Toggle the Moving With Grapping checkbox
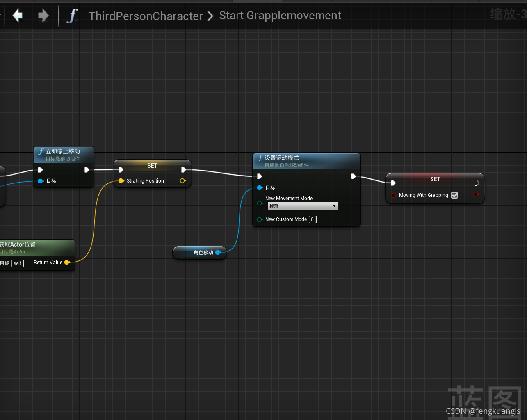Screen dimensions: 527x420 (454, 195)
